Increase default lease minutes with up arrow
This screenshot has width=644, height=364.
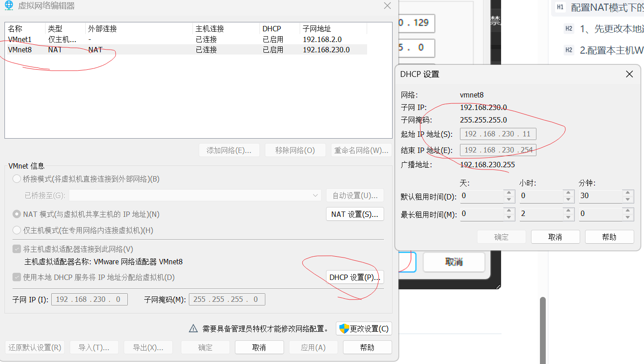[x=628, y=193]
